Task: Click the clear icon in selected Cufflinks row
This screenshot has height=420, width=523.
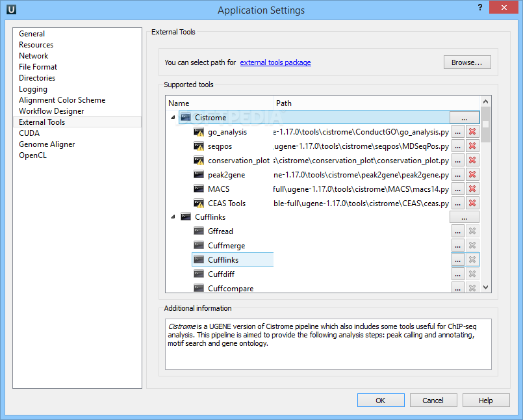Action: tap(472, 260)
